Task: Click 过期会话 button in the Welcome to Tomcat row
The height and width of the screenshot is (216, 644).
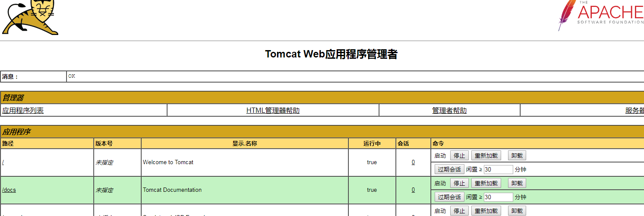Action: click(x=449, y=169)
